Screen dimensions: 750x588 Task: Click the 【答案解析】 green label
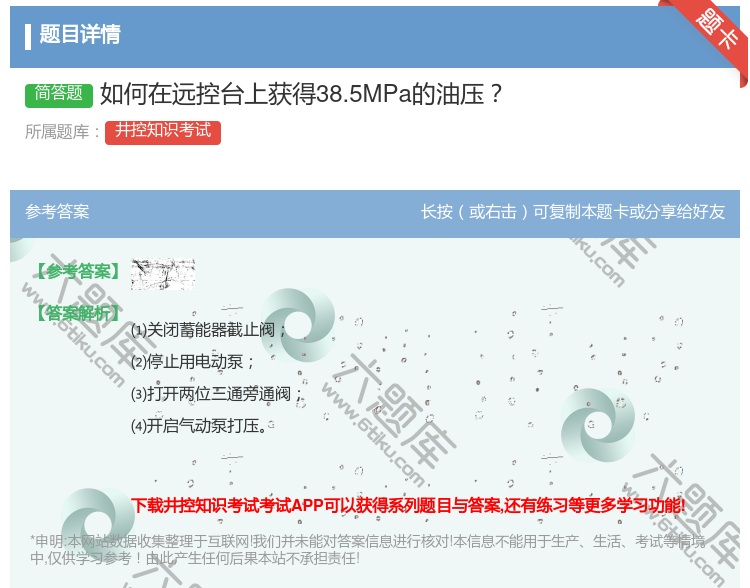point(77,313)
